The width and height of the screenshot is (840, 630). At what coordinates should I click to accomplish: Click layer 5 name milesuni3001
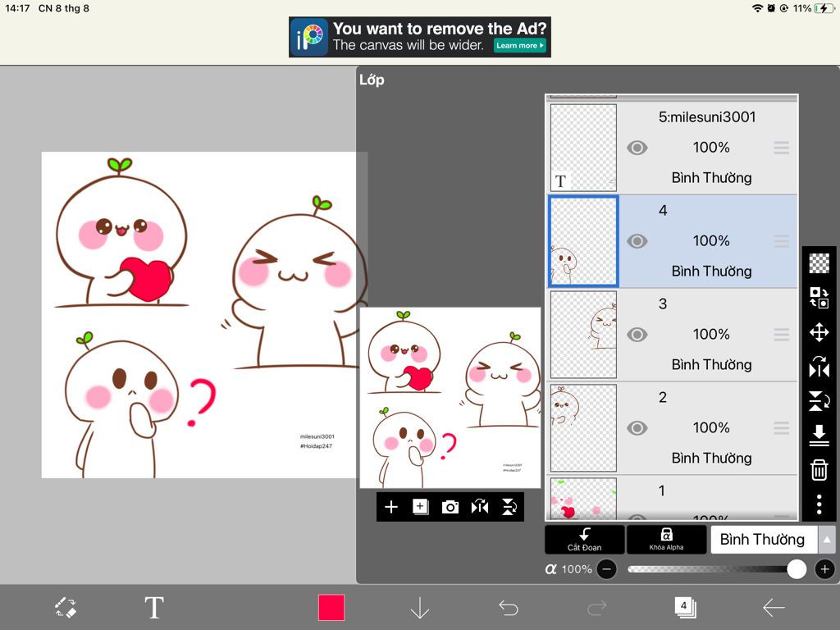point(707,116)
